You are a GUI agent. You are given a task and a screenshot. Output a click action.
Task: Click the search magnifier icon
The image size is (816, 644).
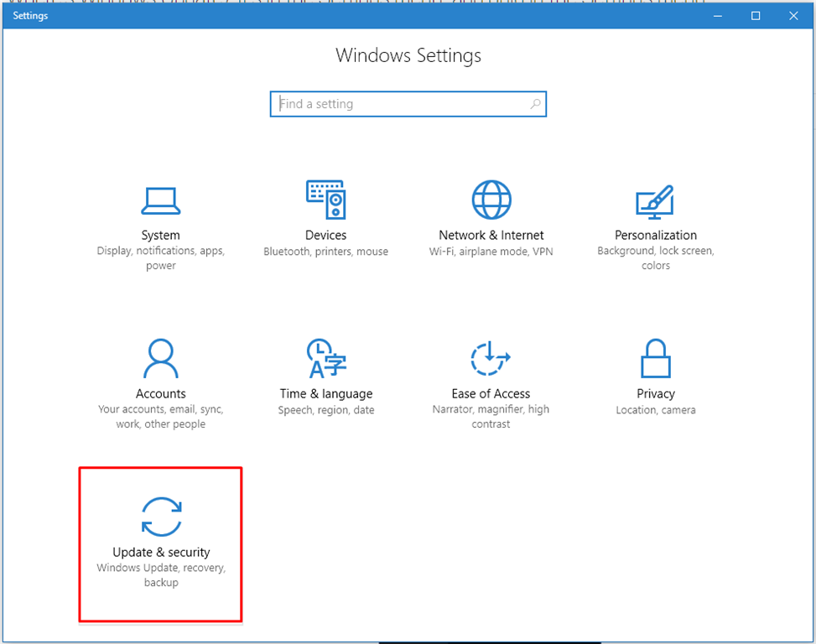tap(535, 104)
